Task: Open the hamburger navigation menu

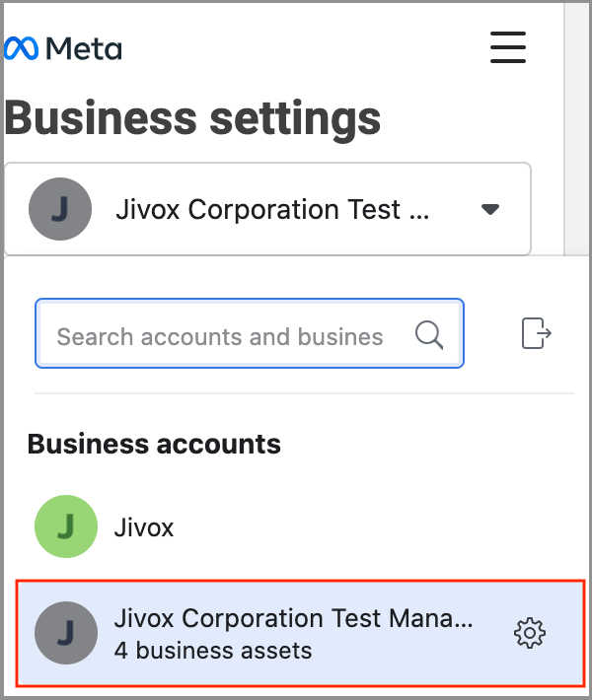Action: tap(507, 47)
